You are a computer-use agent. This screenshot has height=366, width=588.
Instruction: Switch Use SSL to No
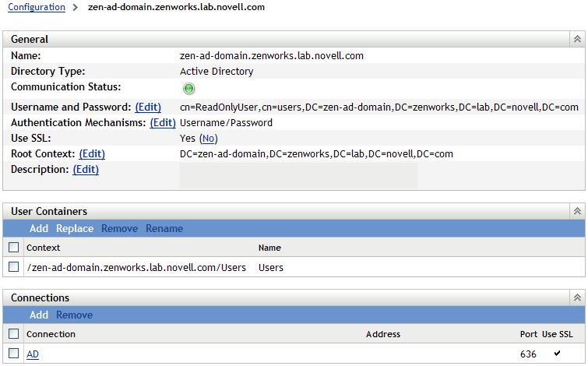pos(209,138)
